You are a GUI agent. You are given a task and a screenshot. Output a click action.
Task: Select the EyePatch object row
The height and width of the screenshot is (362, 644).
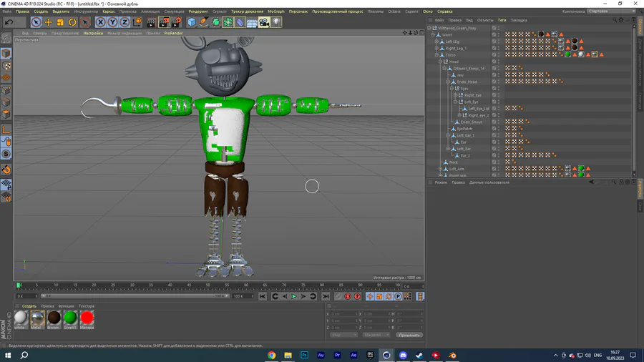[464, 129]
